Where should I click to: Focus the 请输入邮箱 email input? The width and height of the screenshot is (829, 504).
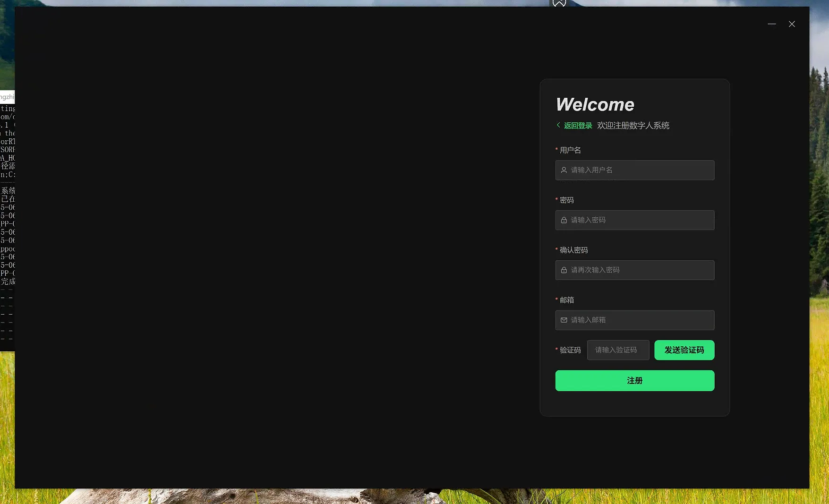coord(640,320)
